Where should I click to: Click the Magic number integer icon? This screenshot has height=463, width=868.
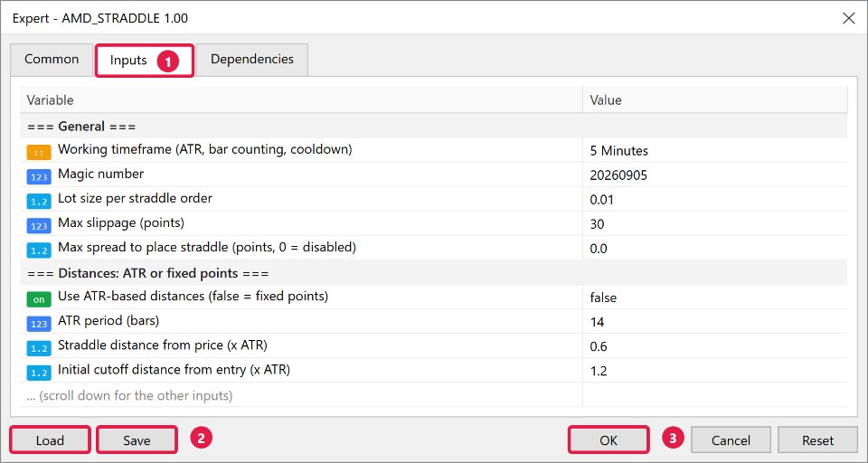point(39,176)
